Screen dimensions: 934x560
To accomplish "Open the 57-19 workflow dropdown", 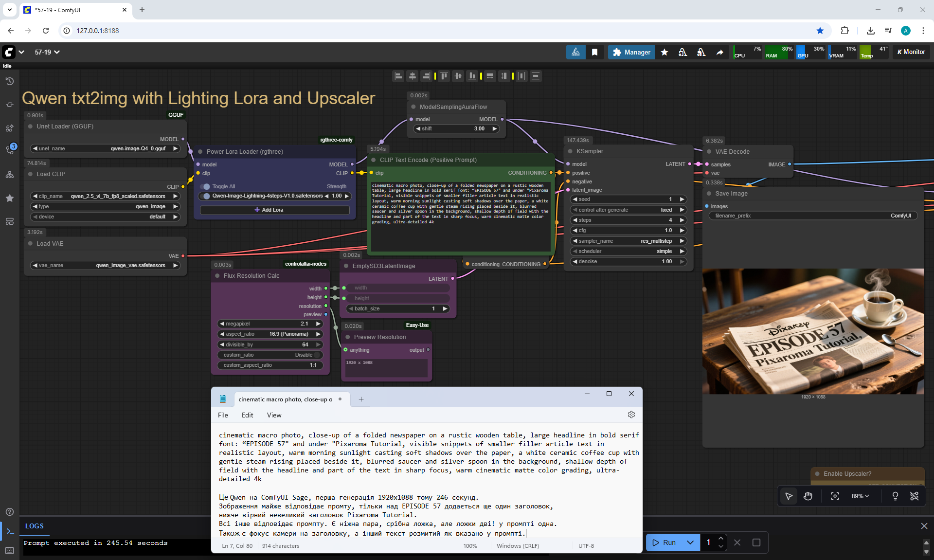I will click(x=47, y=52).
